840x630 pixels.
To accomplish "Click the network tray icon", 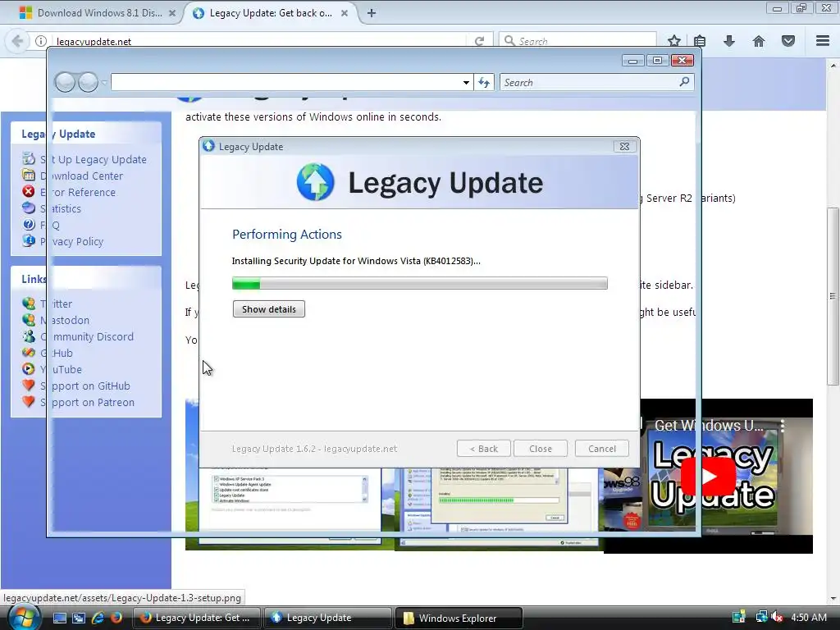I will click(761, 618).
